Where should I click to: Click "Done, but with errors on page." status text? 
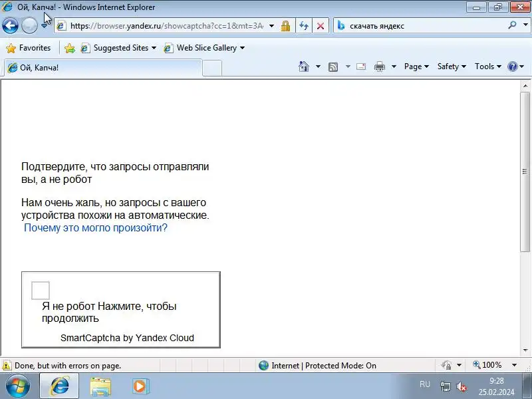68,366
